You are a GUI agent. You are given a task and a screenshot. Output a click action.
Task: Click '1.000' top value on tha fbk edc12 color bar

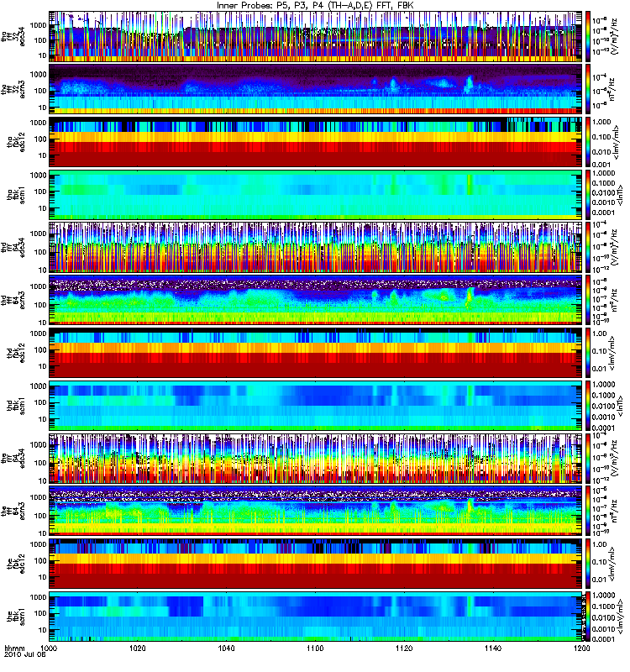coord(601,122)
